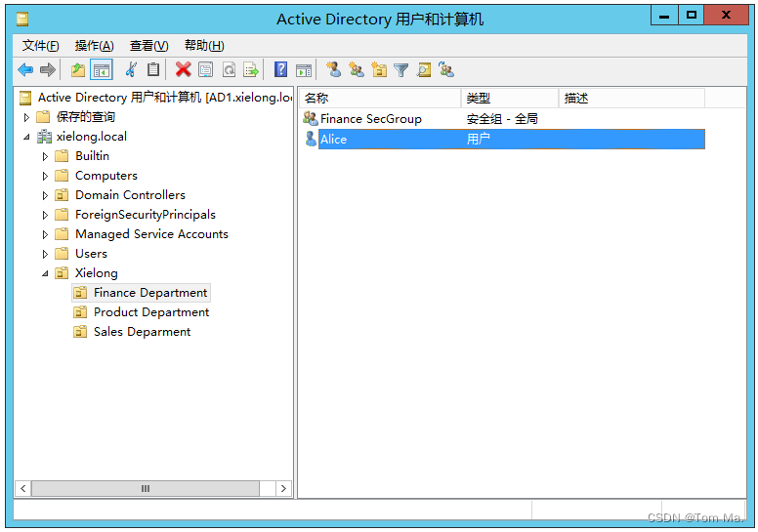Create a new organizational unit via the toolbar
758x532 pixels.
pyautogui.click(x=379, y=69)
